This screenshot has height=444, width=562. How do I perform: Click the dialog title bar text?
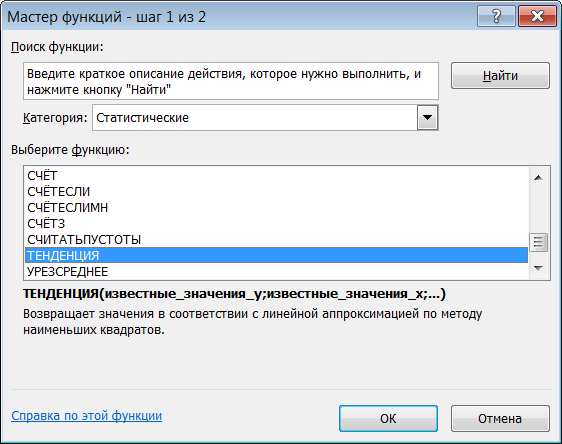point(106,17)
